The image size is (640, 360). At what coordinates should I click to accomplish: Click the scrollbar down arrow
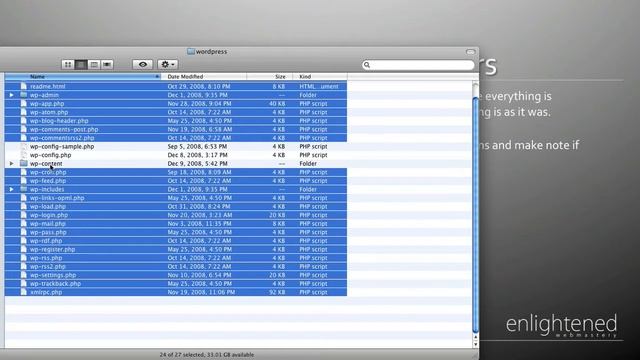(475, 344)
